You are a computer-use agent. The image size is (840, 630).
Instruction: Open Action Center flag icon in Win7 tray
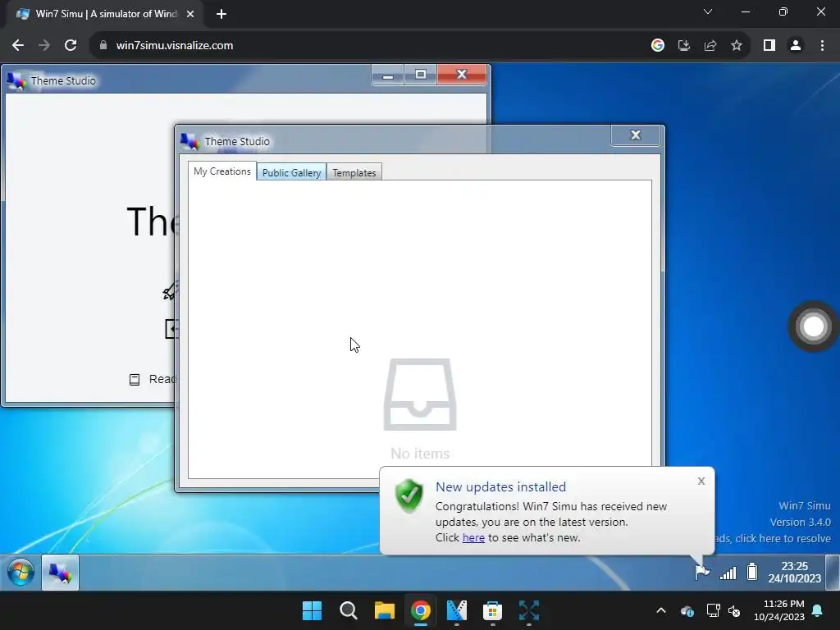pyautogui.click(x=702, y=572)
